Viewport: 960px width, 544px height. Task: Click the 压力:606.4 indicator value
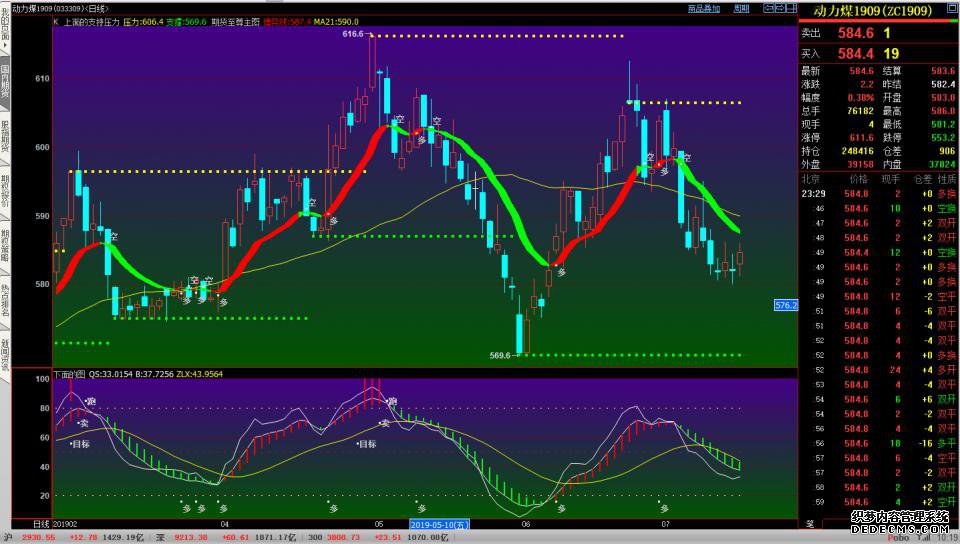[x=143, y=22]
